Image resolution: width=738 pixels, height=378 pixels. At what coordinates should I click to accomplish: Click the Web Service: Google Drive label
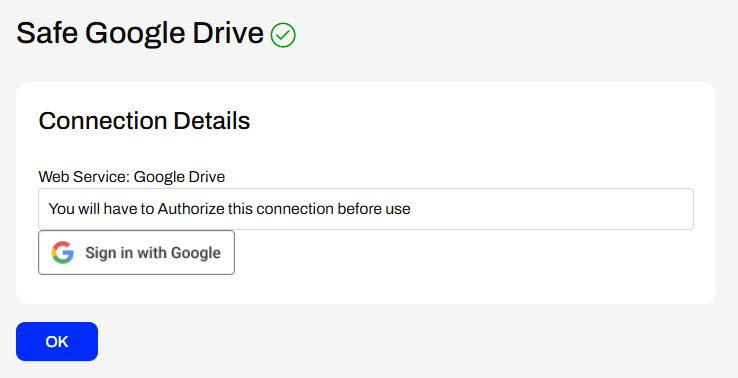132,177
